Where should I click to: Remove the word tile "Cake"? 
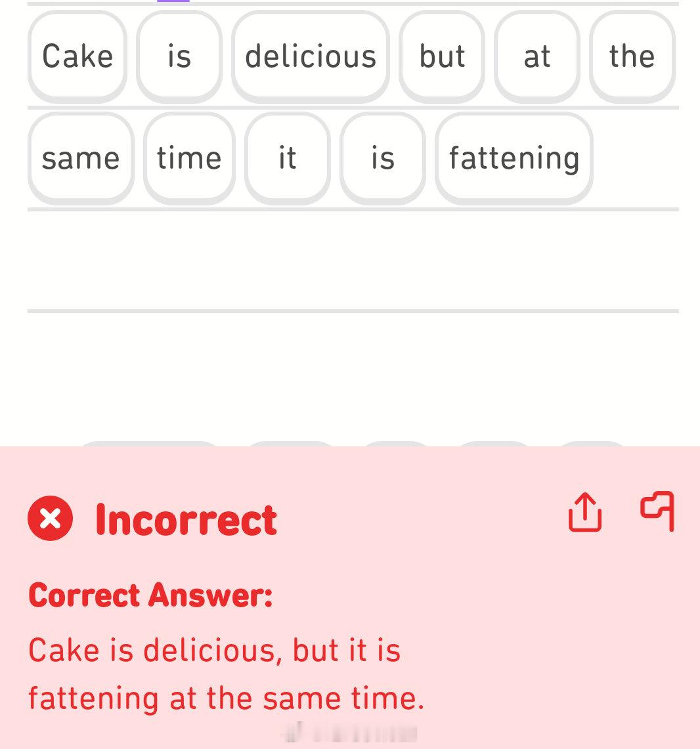click(x=77, y=56)
